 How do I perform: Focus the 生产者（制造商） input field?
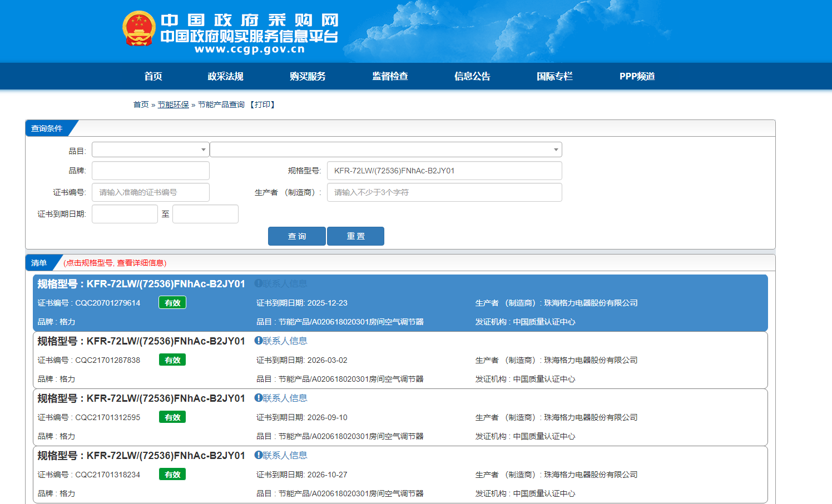444,192
